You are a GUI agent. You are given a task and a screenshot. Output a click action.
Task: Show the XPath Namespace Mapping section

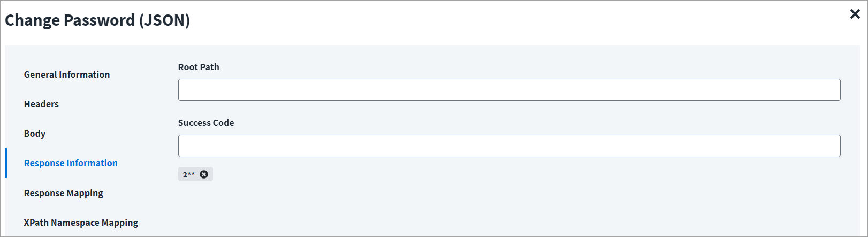(x=81, y=223)
